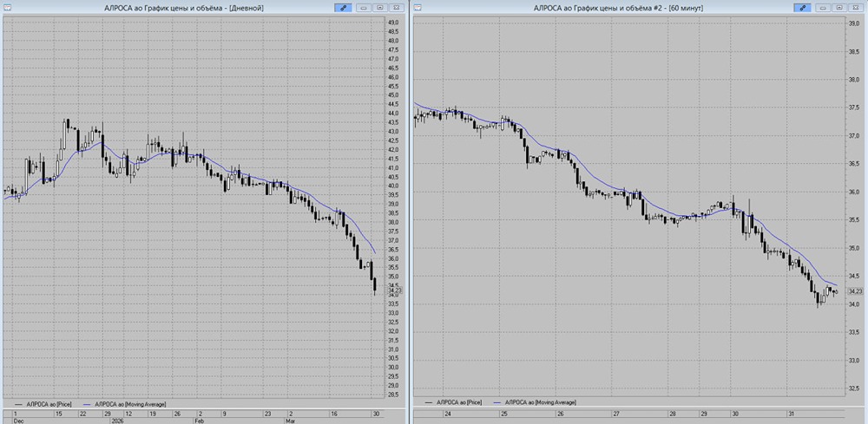Screen dimensions: 868x424
Task: Click the link/anchor icon in 60 минут chart title bar
Action: pyautogui.click(x=803, y=8)
